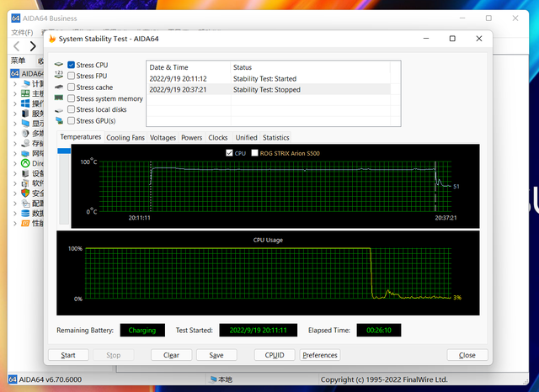The image size is (539, 392).
Task: Enable the Stress local disks checkbox
Action: pos(71,109)
